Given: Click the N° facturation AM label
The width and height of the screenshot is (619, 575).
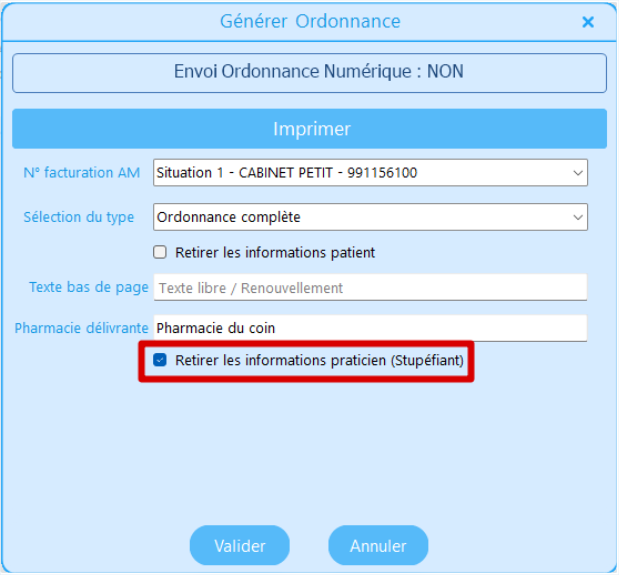Looking at the screenshot, I should pos(82,172).
